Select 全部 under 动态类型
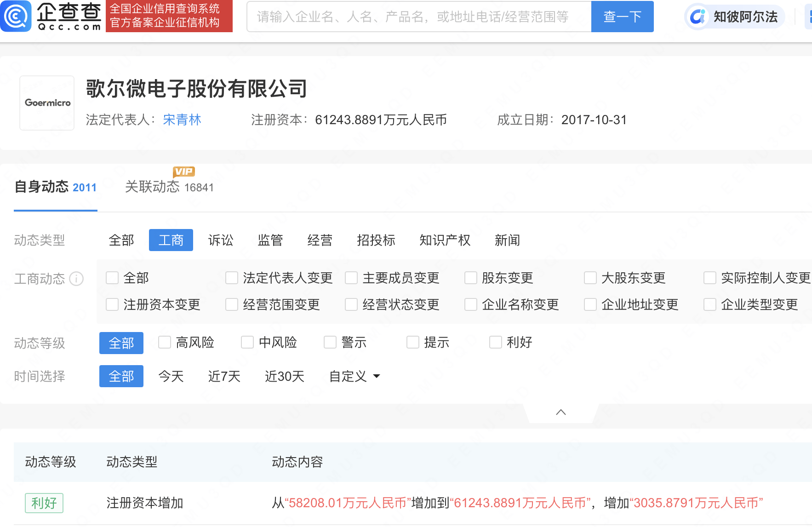 [x=121, y=240]
